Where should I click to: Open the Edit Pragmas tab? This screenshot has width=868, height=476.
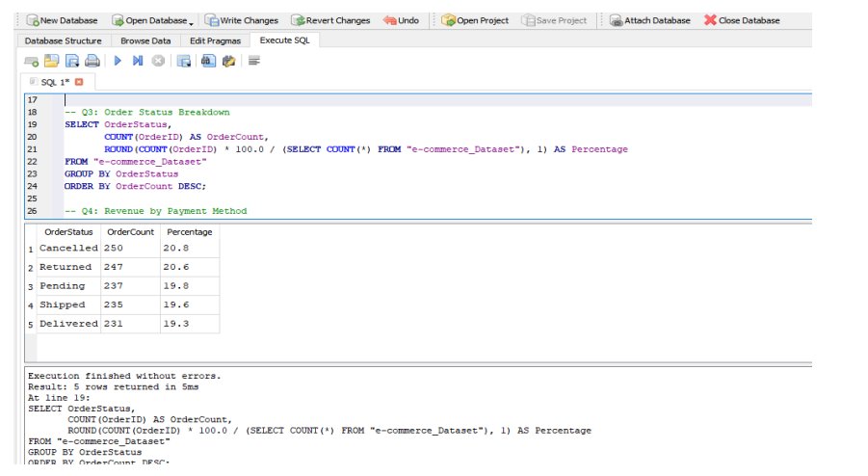tap(216, 41)
